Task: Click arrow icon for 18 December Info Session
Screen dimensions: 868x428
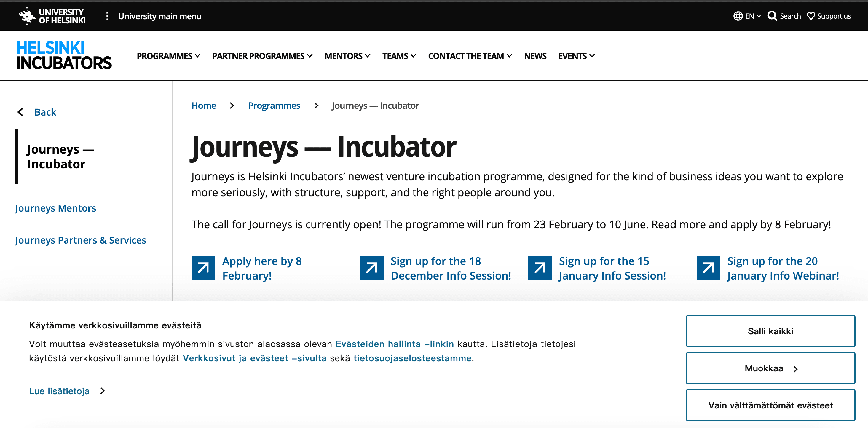Action: (x=371, y=268)
